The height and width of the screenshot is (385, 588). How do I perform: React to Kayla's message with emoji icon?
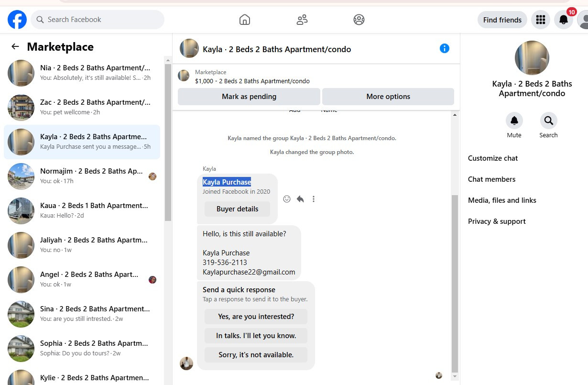tap(287, 199)
